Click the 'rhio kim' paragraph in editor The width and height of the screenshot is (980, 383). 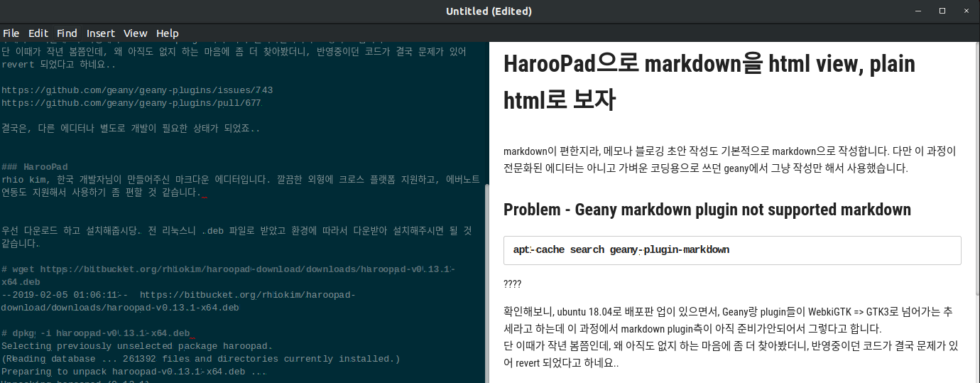pyautogui.click(x=241, y=186)
